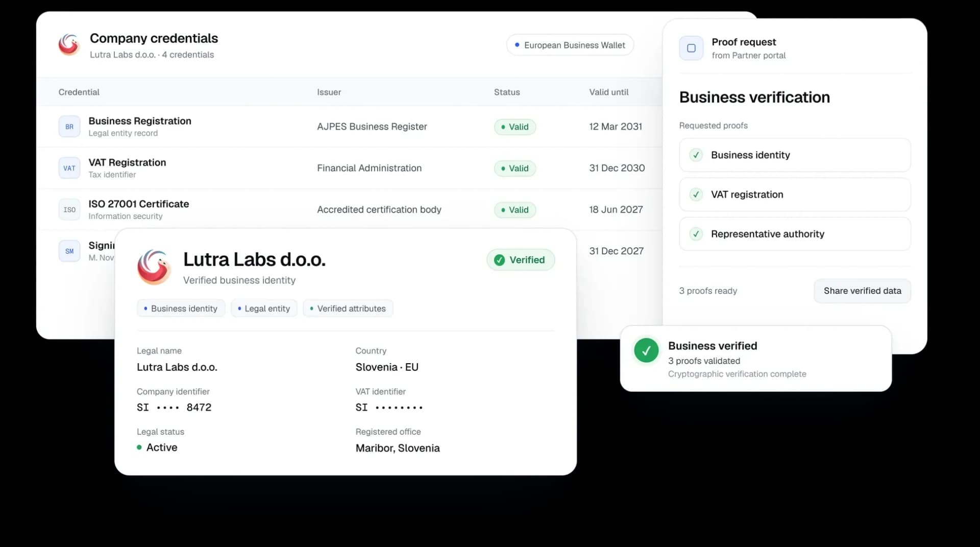980x547 pixels.
Task: Click the Status column header
Action: 507,92
